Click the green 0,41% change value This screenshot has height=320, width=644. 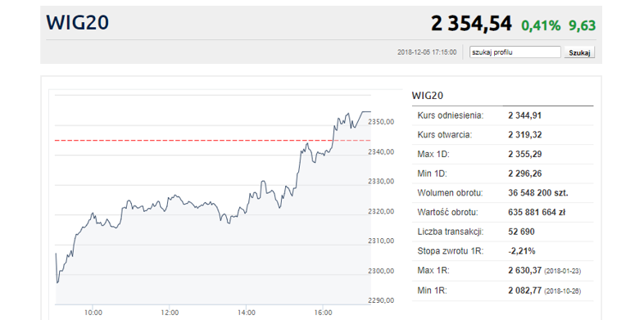541,26
